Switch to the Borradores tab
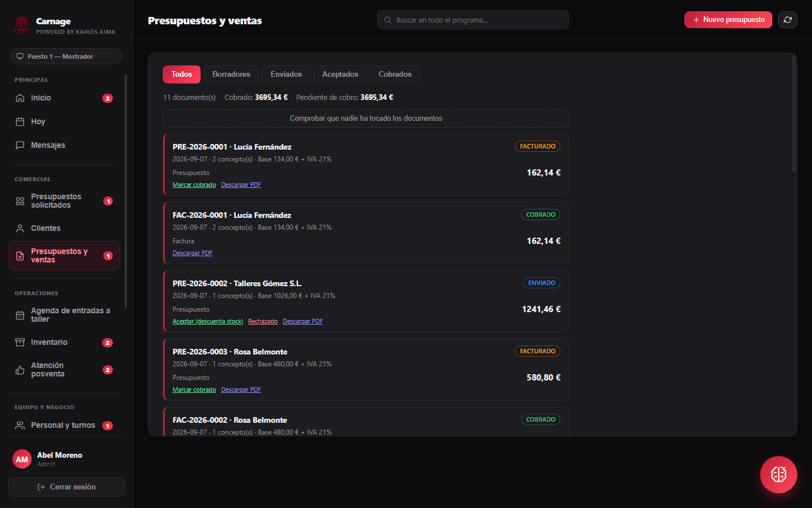Viewport: 812px width, 508px height. click(x=231, y=75)
